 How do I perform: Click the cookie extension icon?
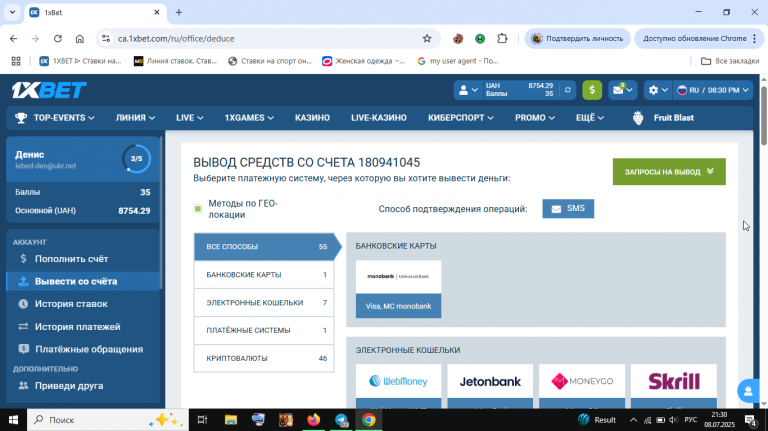tap(458, 39)
